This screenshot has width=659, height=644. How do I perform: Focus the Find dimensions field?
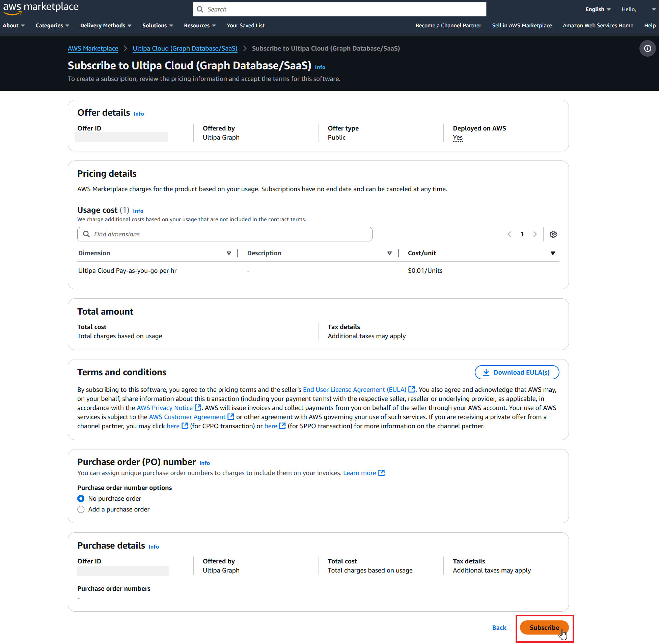coord(225,234)
